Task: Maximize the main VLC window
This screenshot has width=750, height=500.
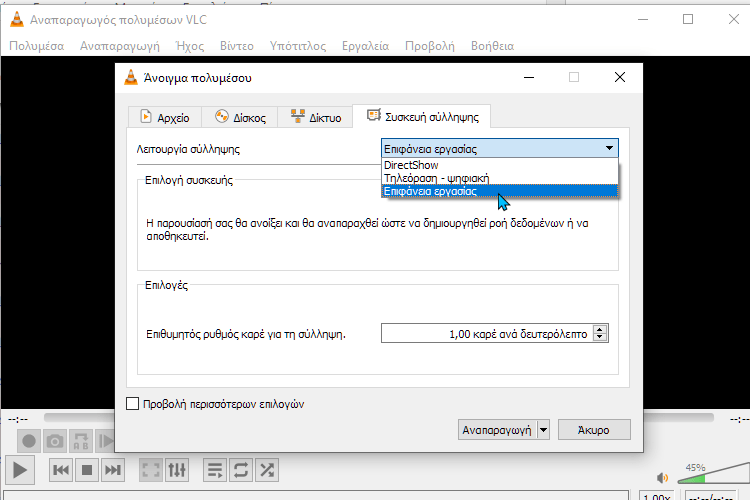Action: point(688,19)
